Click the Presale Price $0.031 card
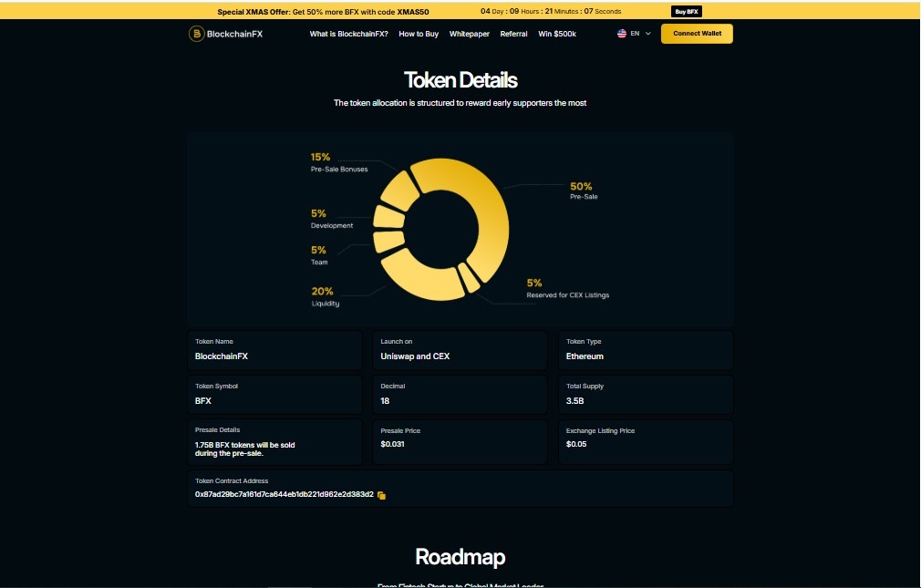Image resolution: width=921 pixels, height=588 pixels. [x=460, y=439]
